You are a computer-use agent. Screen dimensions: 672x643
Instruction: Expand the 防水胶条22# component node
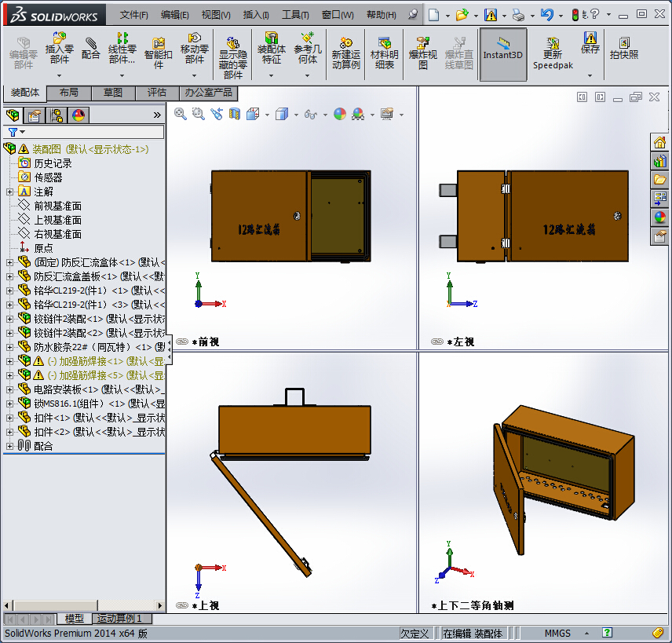10,347
